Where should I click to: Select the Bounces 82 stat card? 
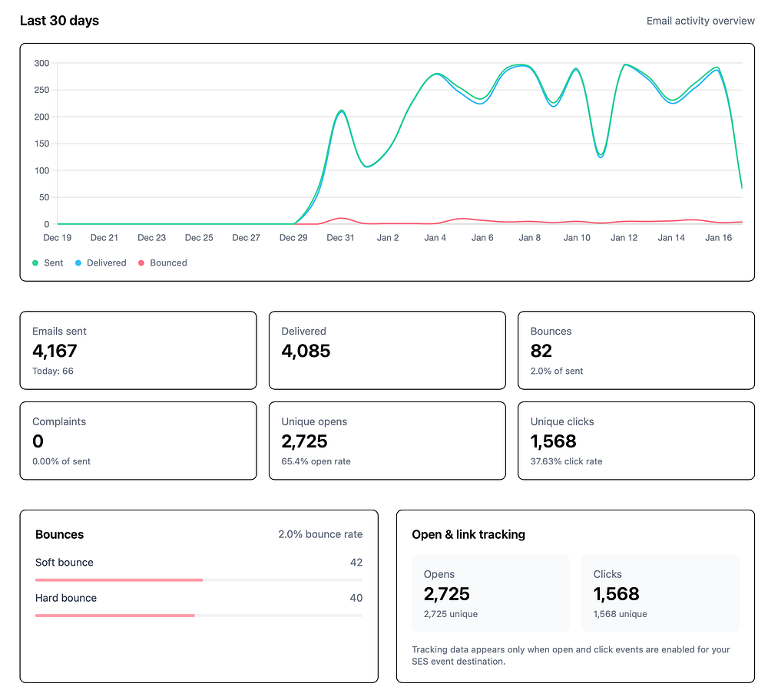click(x=636, y=351)
